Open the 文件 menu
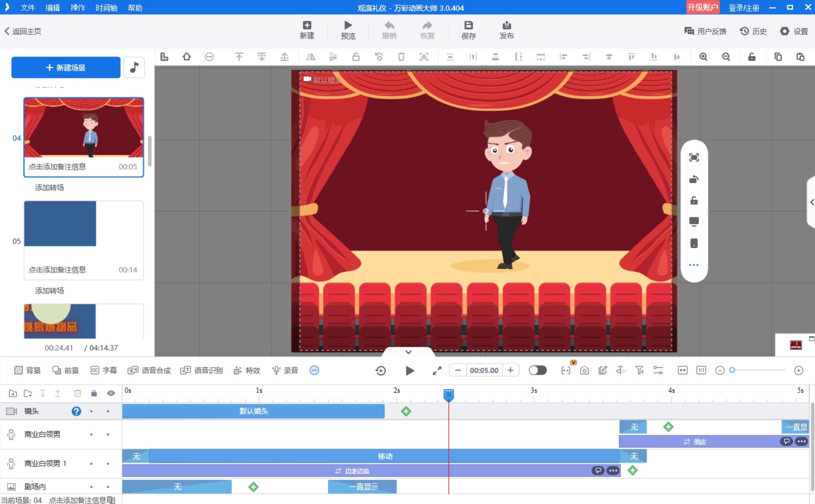This screenshot has width=815, height=504. pyautogui.click(x=28, y=8)
